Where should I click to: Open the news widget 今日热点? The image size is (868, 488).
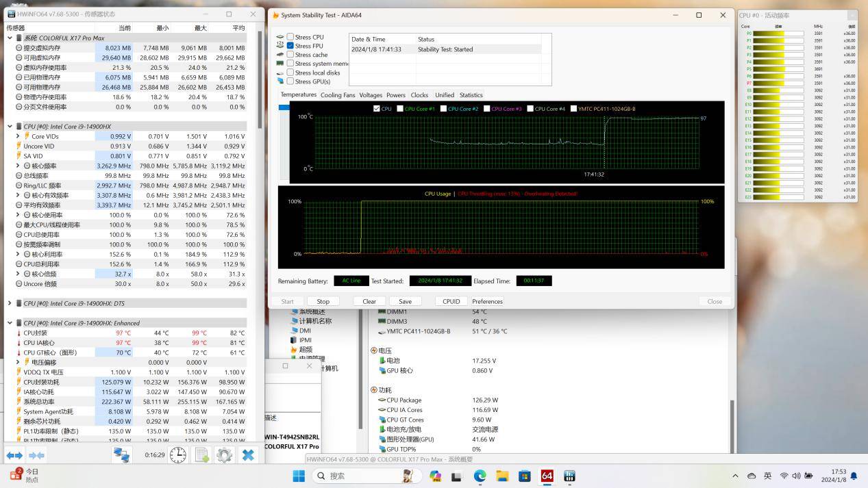25,475
